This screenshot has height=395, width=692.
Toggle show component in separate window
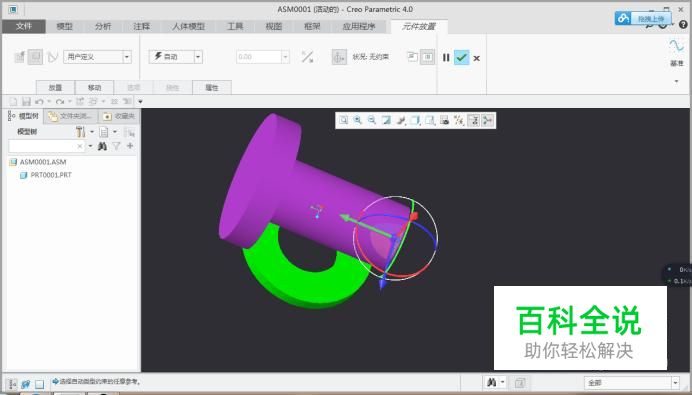pyautogui.click(x=412, y=57)
